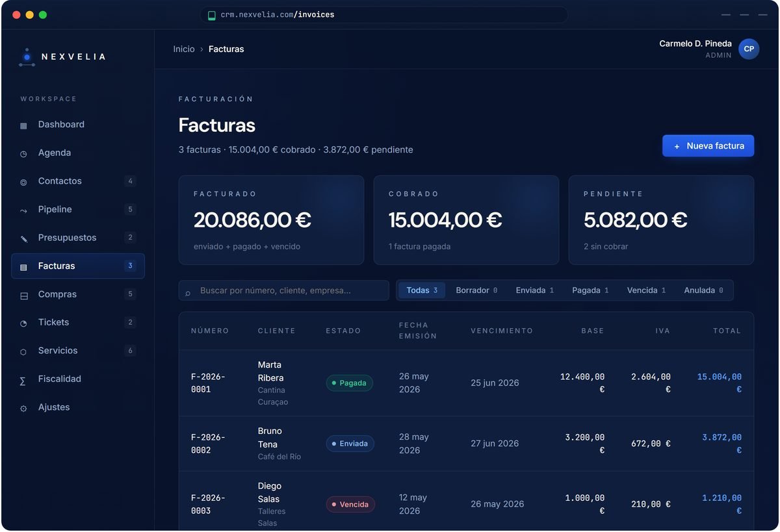Viewport: 780px width, 532px height.
Task: Open the Pipeline section
Action: click(x=78, y=209)
